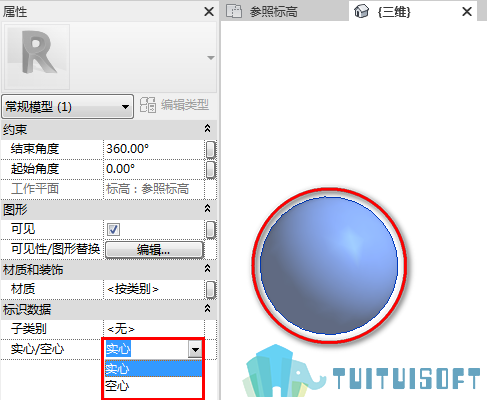Click the 编辑类型 button
Screen dimensions: 487x400
tap(174, 105)
